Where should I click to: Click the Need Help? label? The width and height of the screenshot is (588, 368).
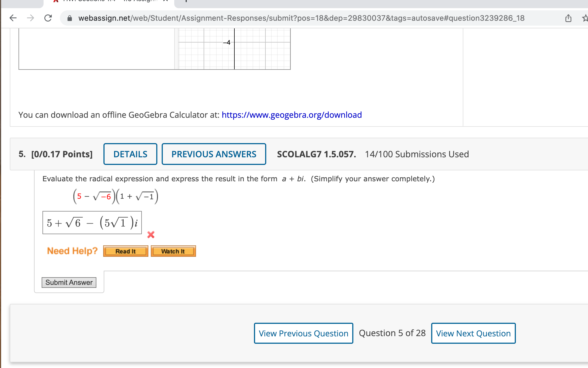click(72, 251)
